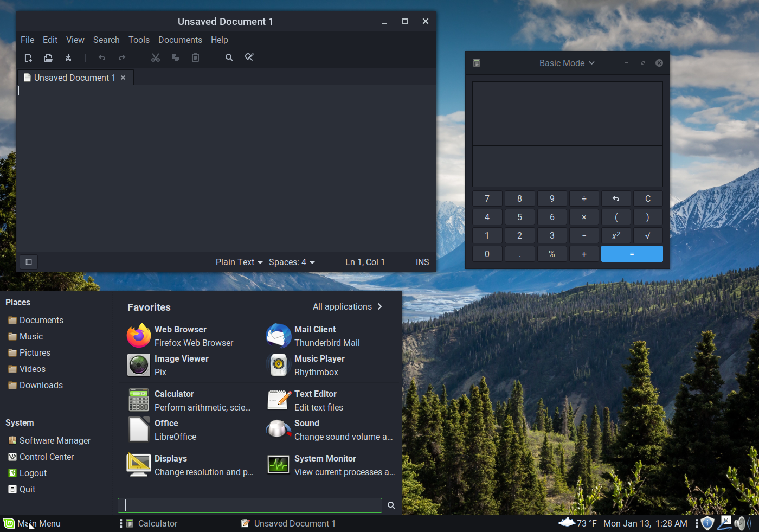
Task: Click the Cut scissors icon
Action: tap(156, 57)
